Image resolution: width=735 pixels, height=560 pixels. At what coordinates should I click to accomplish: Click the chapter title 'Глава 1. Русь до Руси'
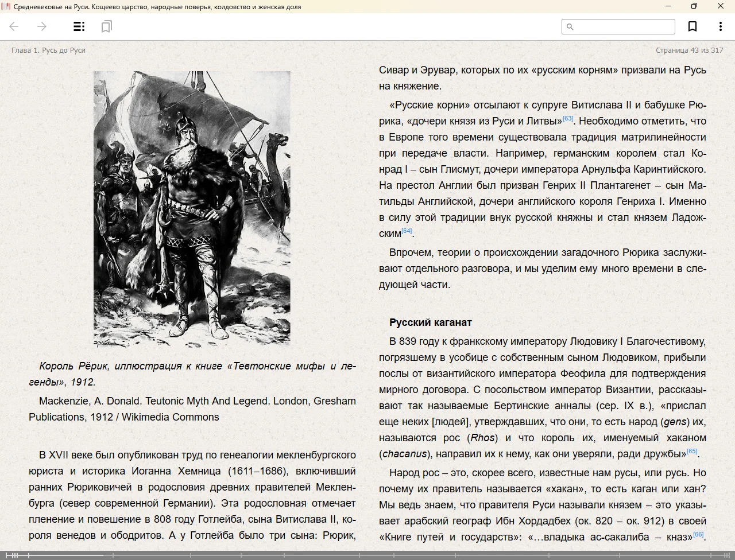point(48,50)
